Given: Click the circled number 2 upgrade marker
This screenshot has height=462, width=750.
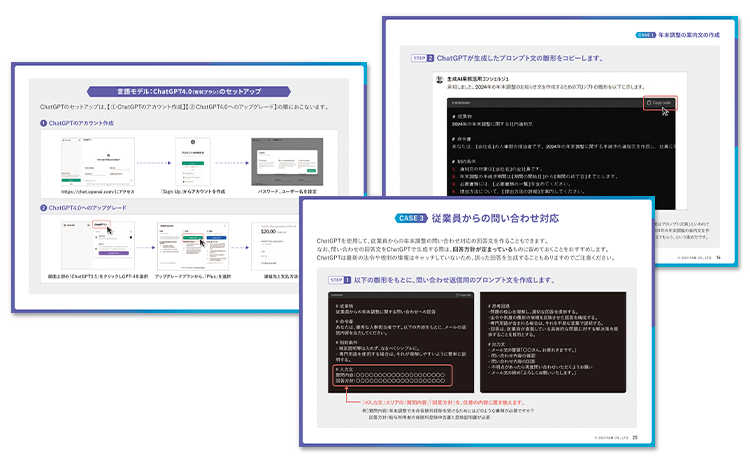Looking at the screenshot, I should (x=44, y=207).
